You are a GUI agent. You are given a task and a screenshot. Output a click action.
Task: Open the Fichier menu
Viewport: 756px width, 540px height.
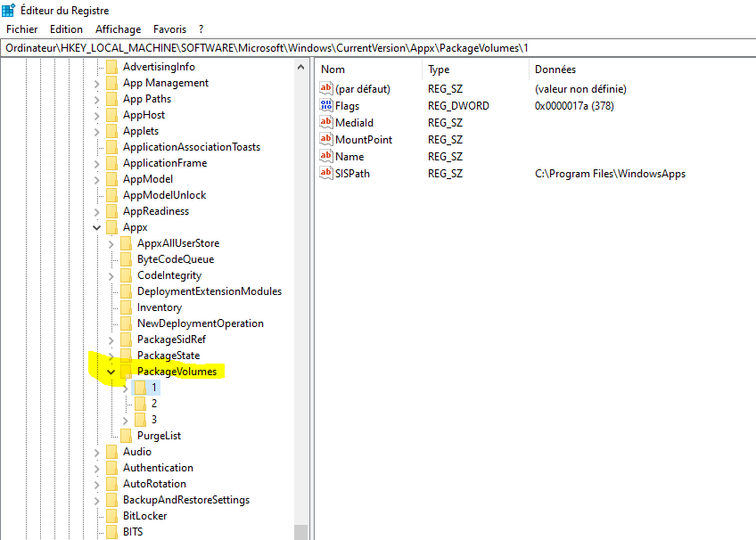click(x=21, y=29)
